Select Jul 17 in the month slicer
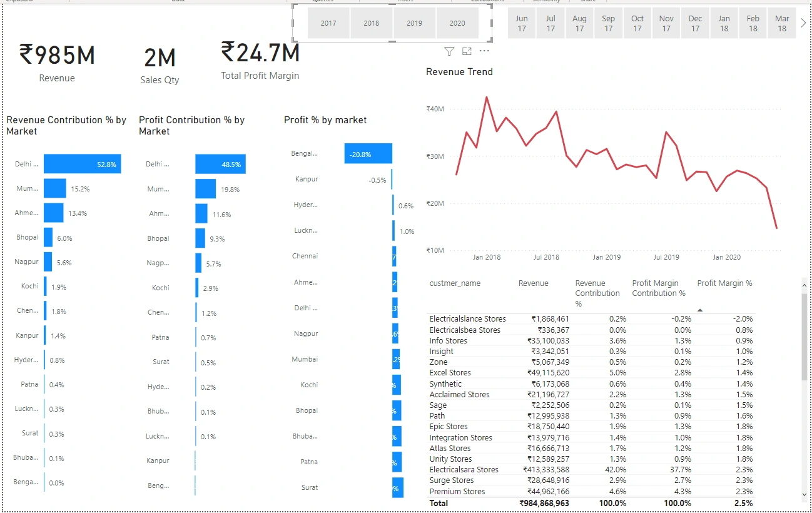 click(x=551, y=23)
